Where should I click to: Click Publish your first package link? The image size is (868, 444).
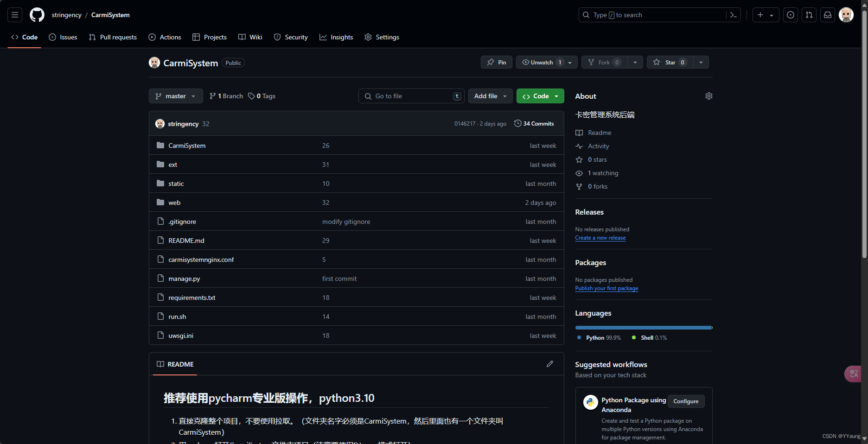(606, 288)
